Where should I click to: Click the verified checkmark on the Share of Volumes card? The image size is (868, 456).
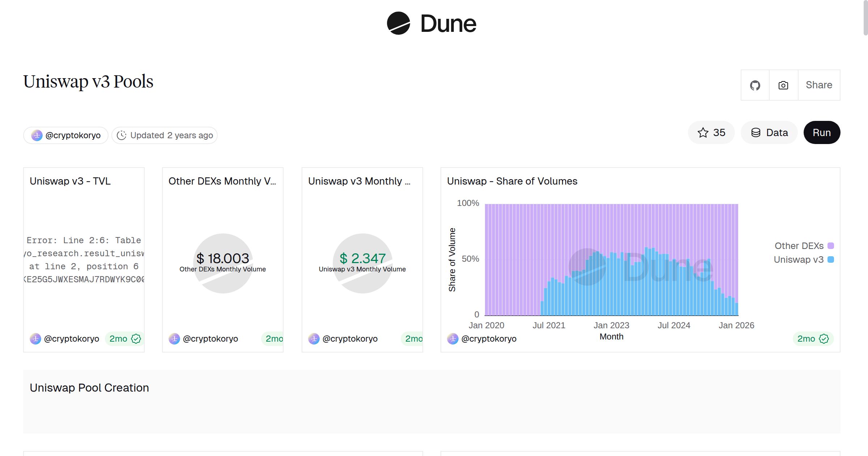pyautogui.click(x=824, y=339)
